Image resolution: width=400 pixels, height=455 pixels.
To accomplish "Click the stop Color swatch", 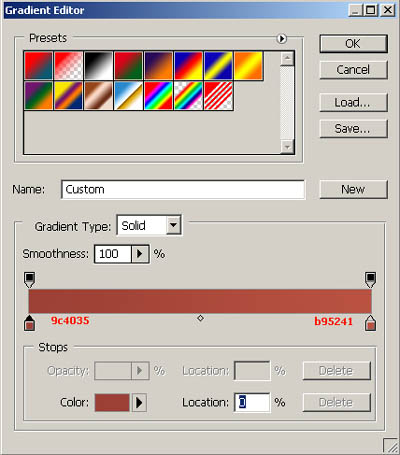I will [112, 403].
